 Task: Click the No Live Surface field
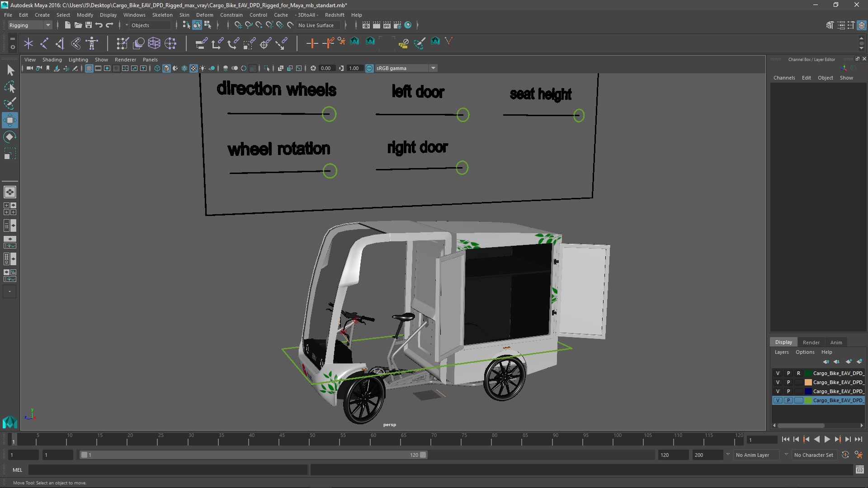(318, 25)
